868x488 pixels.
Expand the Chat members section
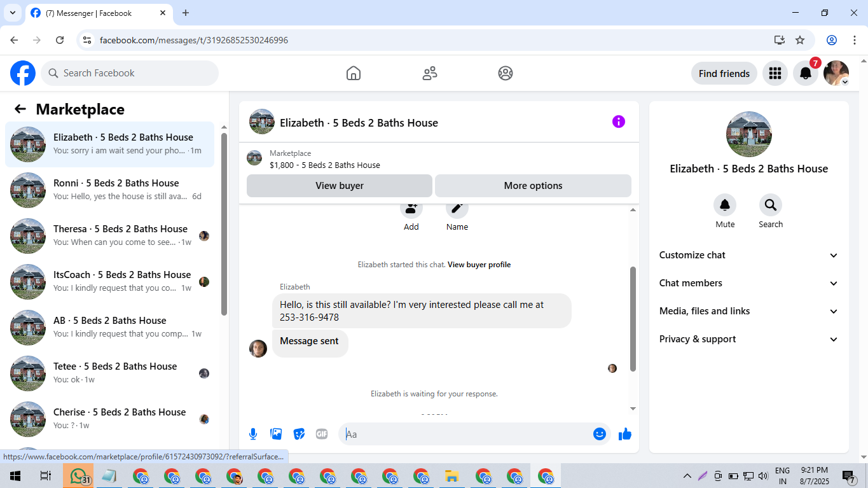(x=749, y=283)
